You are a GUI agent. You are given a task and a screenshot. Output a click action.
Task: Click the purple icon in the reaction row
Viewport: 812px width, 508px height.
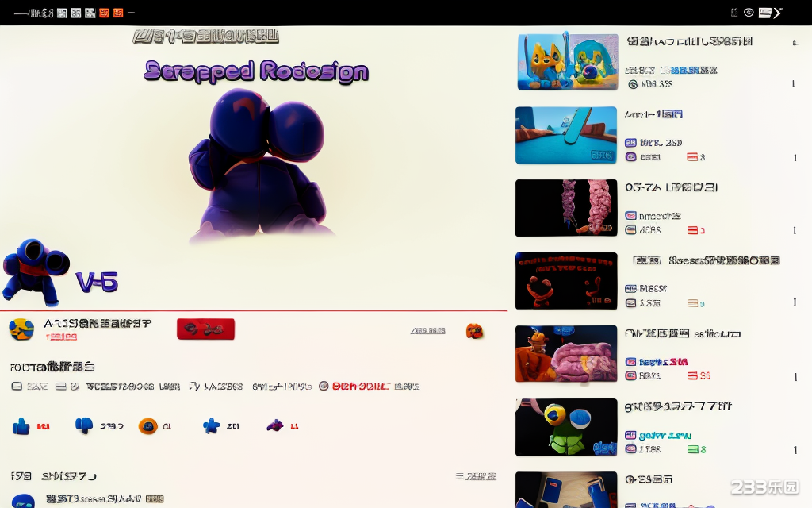point(274,425)
